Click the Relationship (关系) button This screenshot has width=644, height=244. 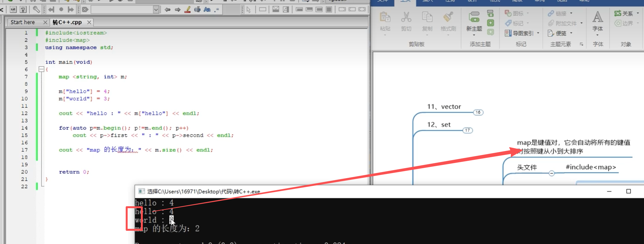[624, 13]
